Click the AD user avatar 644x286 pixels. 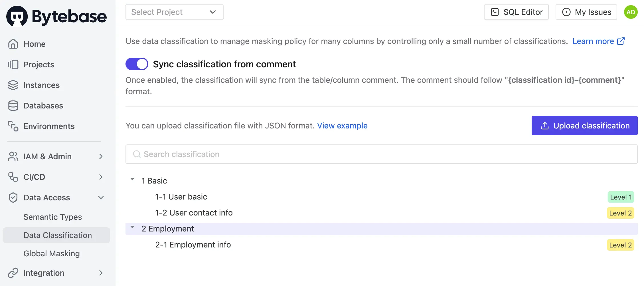tap(631, 12)
